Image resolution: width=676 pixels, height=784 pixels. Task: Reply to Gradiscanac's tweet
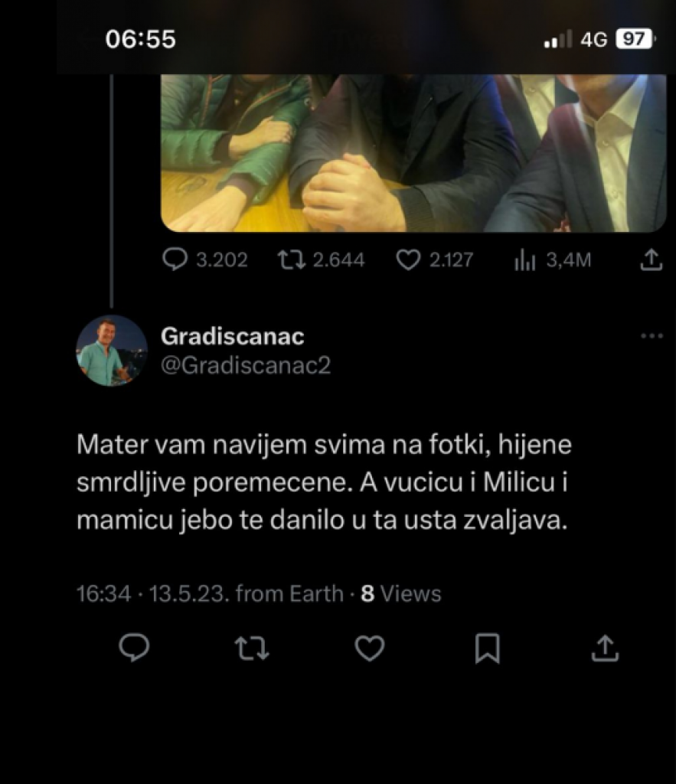(x=136, y=650)
